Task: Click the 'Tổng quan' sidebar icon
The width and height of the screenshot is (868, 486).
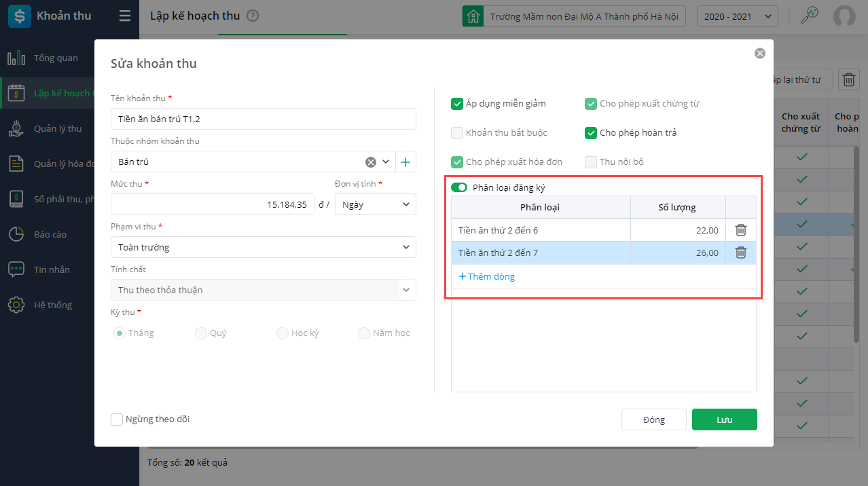Action: [x=16, y=58]
